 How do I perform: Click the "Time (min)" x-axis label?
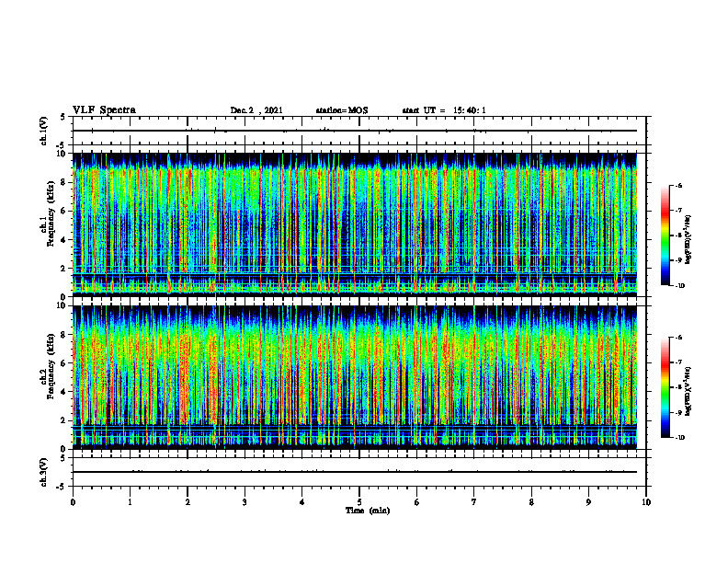(x=368, y=511)
